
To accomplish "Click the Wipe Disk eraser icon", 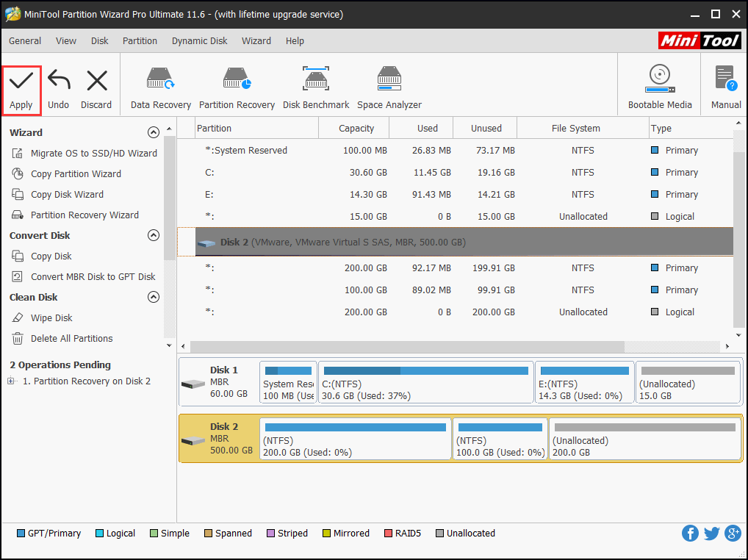I will (18, 317).
